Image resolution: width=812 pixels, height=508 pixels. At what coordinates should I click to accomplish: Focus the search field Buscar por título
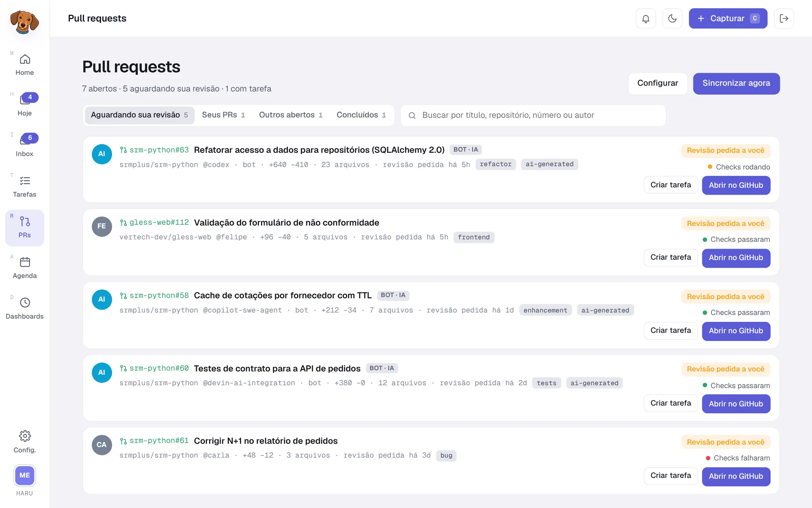(533, 115)
